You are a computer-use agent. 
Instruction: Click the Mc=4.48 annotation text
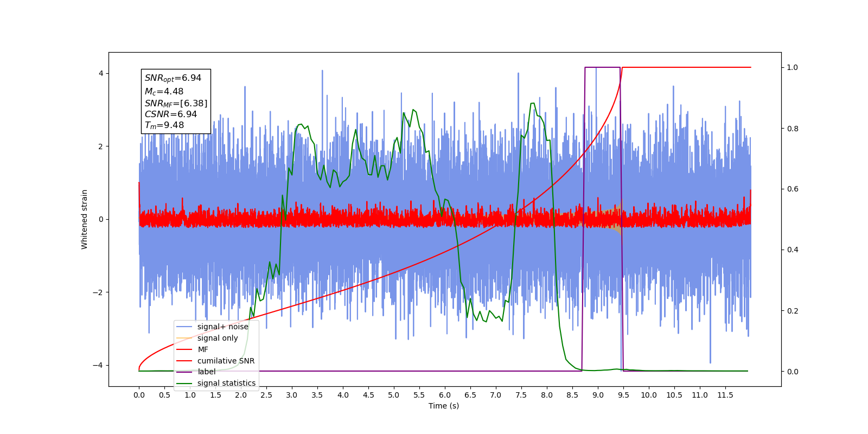(x=164, y=92)
